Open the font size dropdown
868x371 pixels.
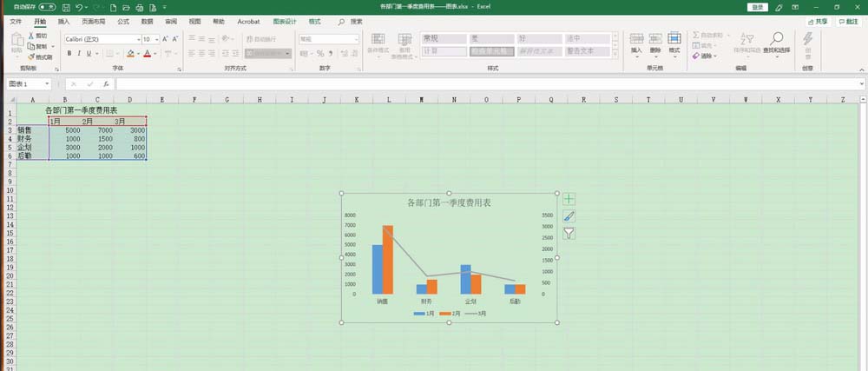(151, 39)
